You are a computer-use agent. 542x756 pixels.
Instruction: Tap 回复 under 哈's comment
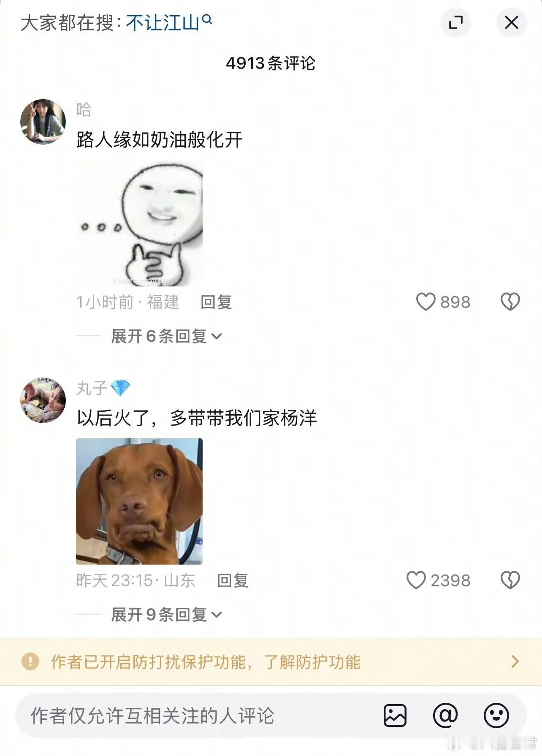(216, 302)
